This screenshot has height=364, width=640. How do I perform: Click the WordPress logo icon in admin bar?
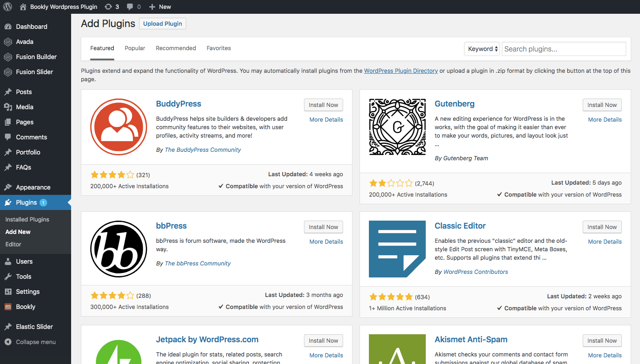pyautogui.click(x=8, y=7)
